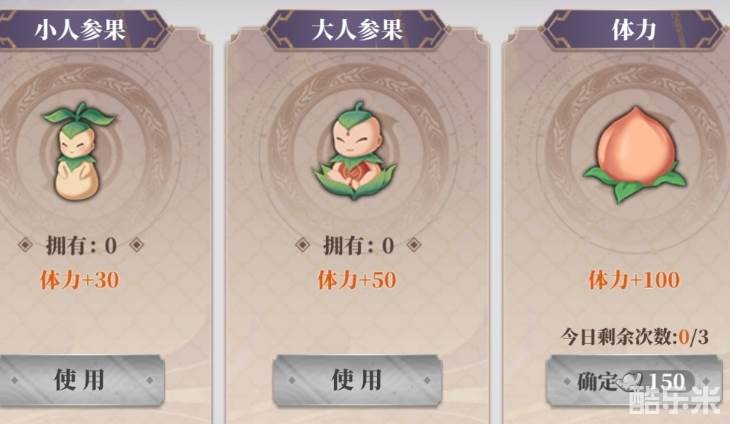The width and height of the screenshot is (730, 424).
Task: Click diamond ornament left of 小人参果 owned count
Action: pos(25,244)
